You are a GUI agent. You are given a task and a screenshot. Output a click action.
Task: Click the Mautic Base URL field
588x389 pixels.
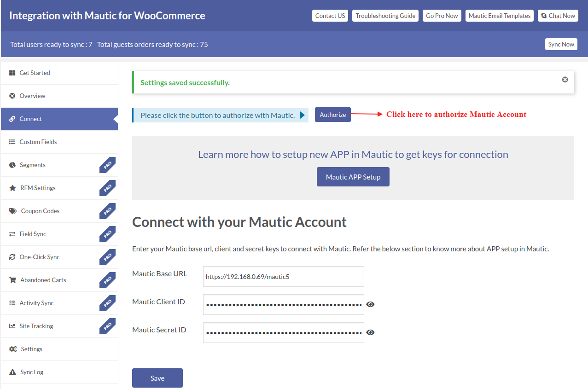click(x=284, y=277)
